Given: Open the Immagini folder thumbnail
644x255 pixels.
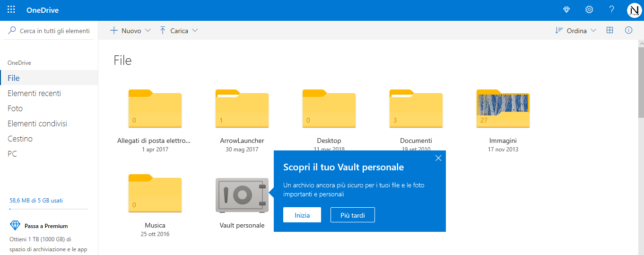Looking at the screenshot, I should pyautogui.click(x=503, y=108).
